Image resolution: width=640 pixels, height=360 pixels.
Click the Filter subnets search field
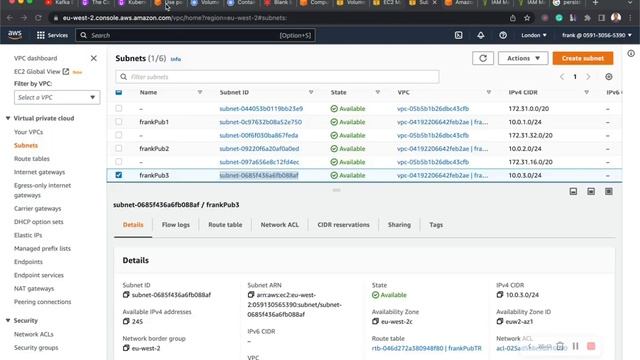tap(278, 77)
